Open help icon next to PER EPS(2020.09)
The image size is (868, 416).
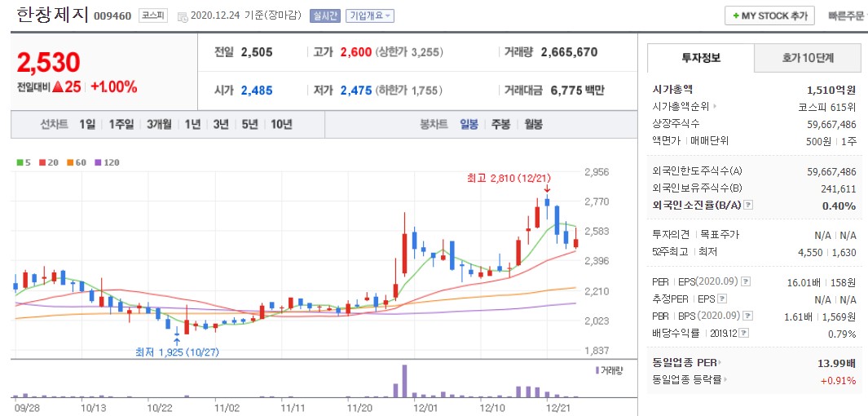[746, 281]
